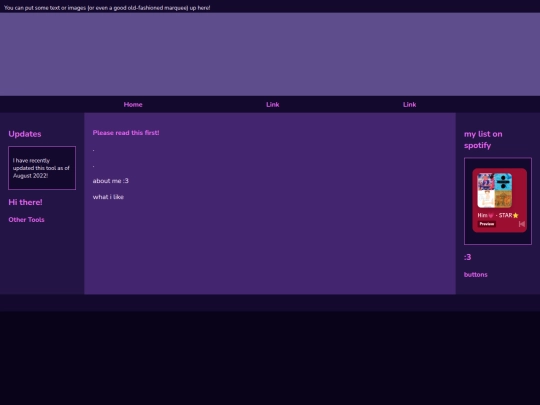This screenshot has width=540, height=405.
Task: Click the Other Tools link
Action: (x=27, y=220)
